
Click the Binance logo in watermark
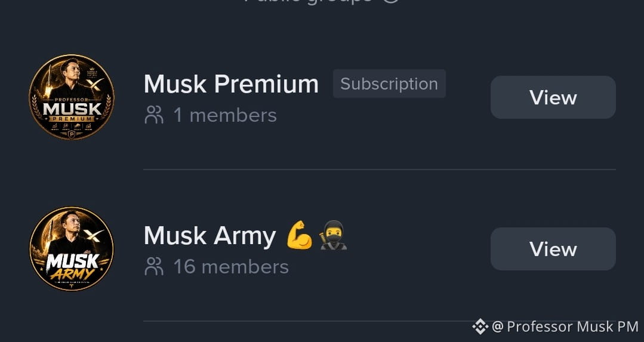tap(480, 327)
